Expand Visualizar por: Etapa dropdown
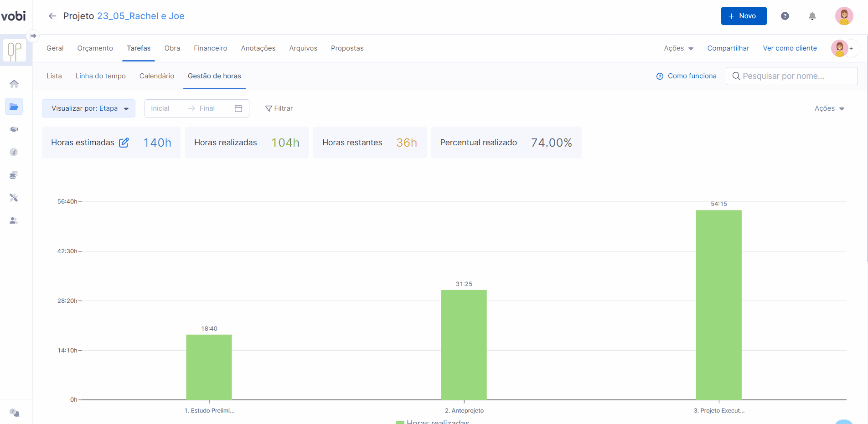This screenshot has width=868, height=424. click(89, 108)
